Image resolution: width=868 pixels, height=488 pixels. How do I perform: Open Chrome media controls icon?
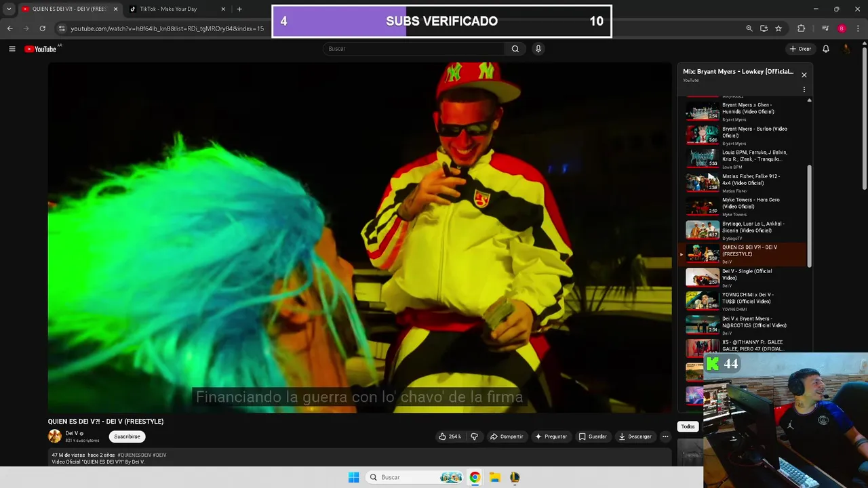(x=825, y=28)
